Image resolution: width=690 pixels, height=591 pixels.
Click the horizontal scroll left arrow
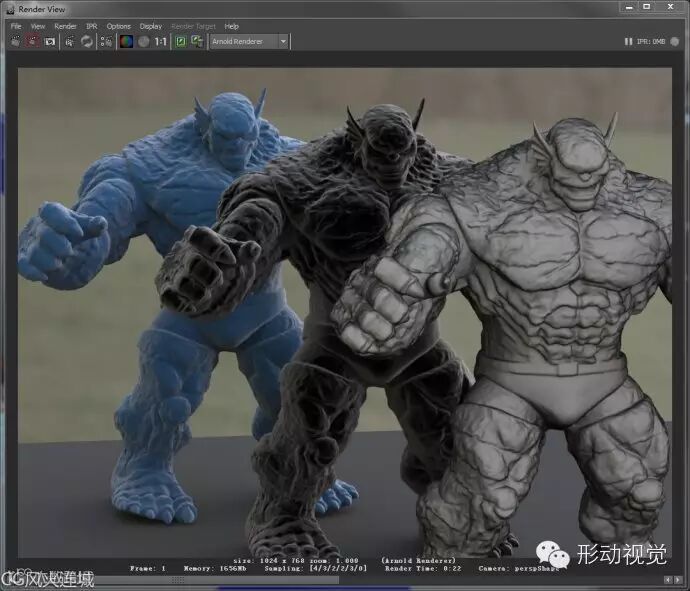pyautogui.click(x=668, y=580)
